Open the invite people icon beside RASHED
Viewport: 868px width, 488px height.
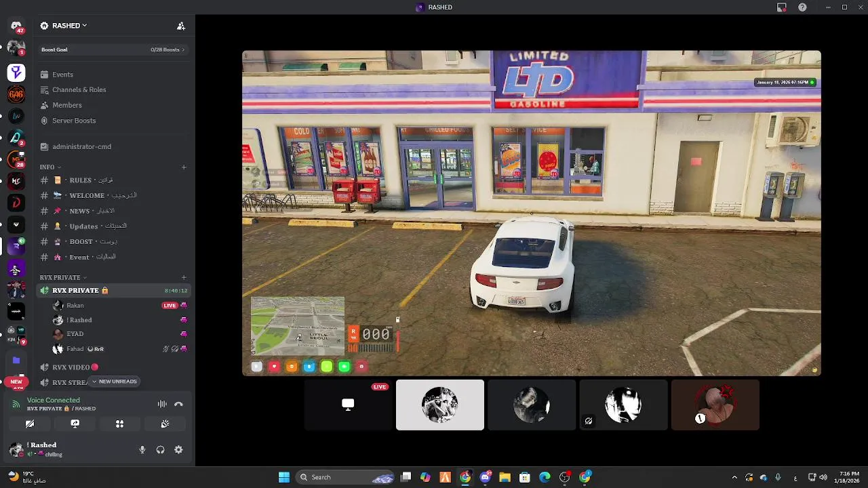[181, 26]
